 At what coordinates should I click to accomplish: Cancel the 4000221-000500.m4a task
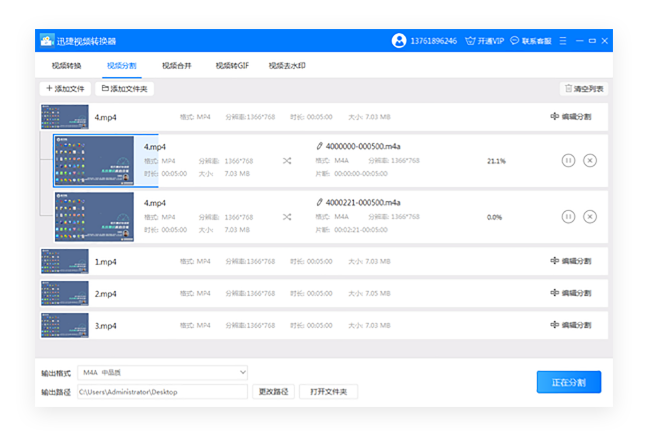click(590, 217)
